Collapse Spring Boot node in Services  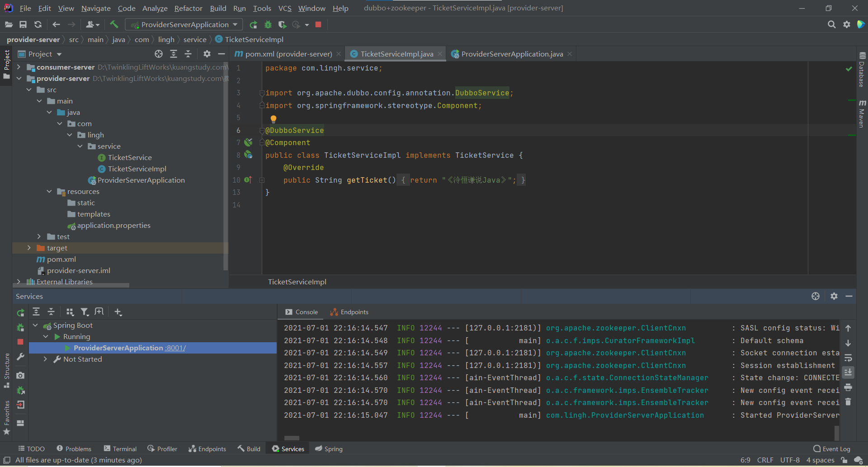point(35,325)
